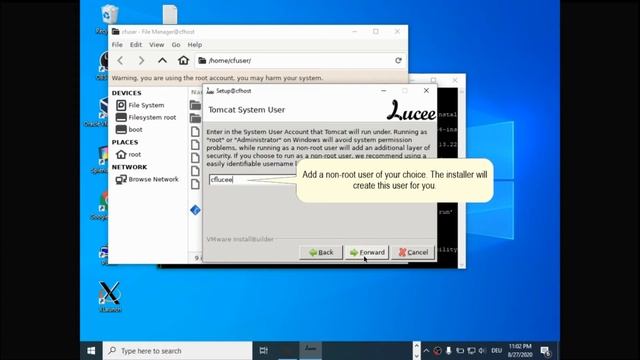
Task: Select second folder in file list
Action: tap(195, 118)
